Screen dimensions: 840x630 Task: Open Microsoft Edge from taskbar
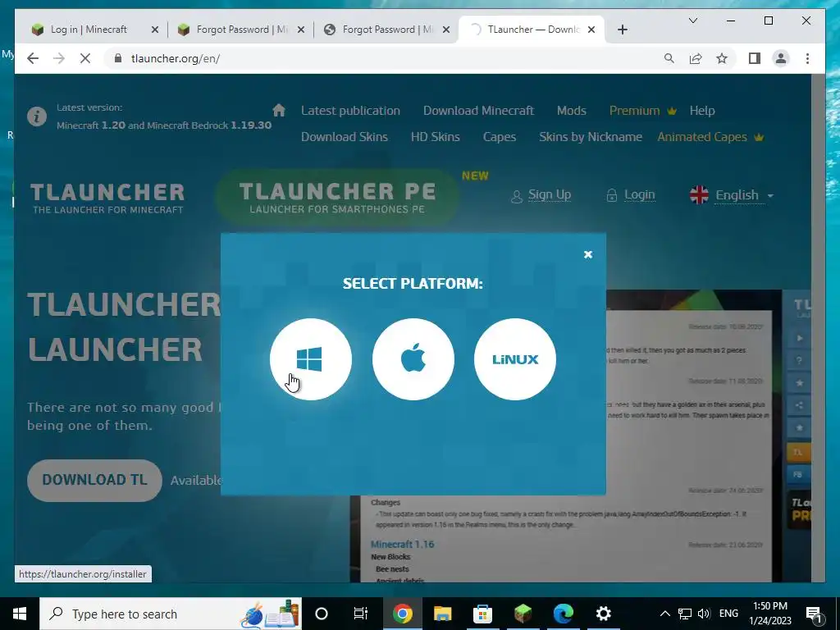[563, 614]
